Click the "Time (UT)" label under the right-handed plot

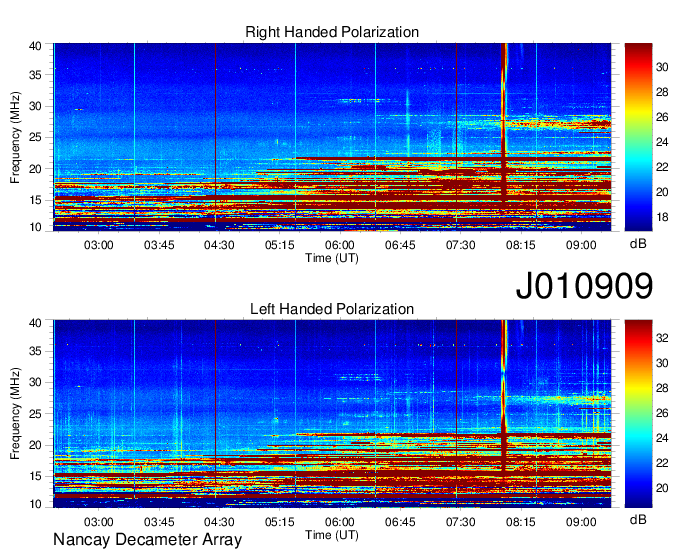click(x=332, y=258)
